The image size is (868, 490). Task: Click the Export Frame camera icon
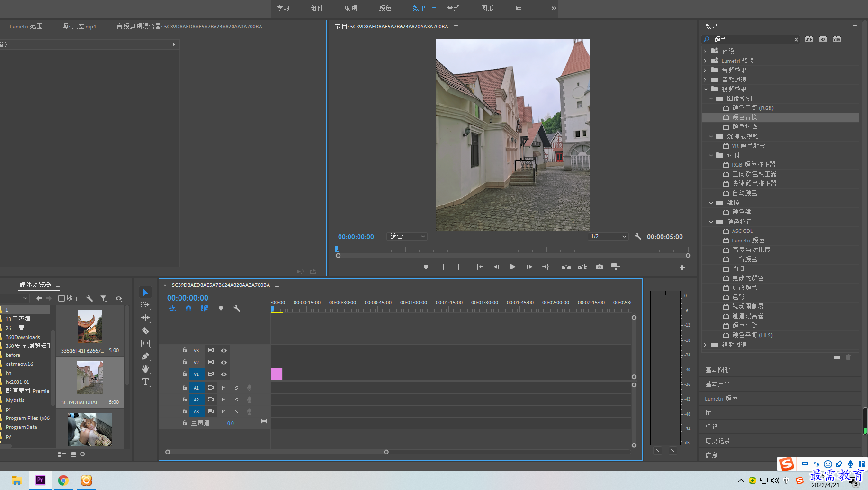click(x=600, y=267)
